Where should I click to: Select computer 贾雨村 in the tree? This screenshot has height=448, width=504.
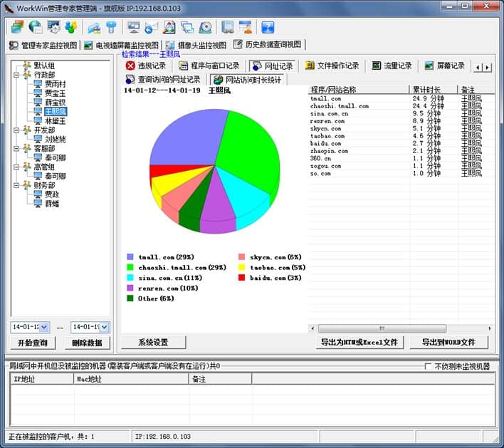56,84
